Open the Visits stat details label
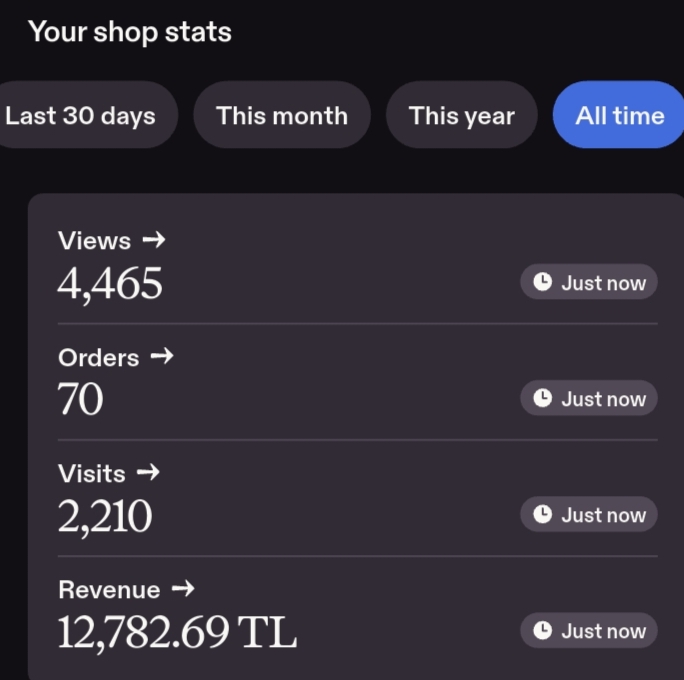 pos(92,474)
